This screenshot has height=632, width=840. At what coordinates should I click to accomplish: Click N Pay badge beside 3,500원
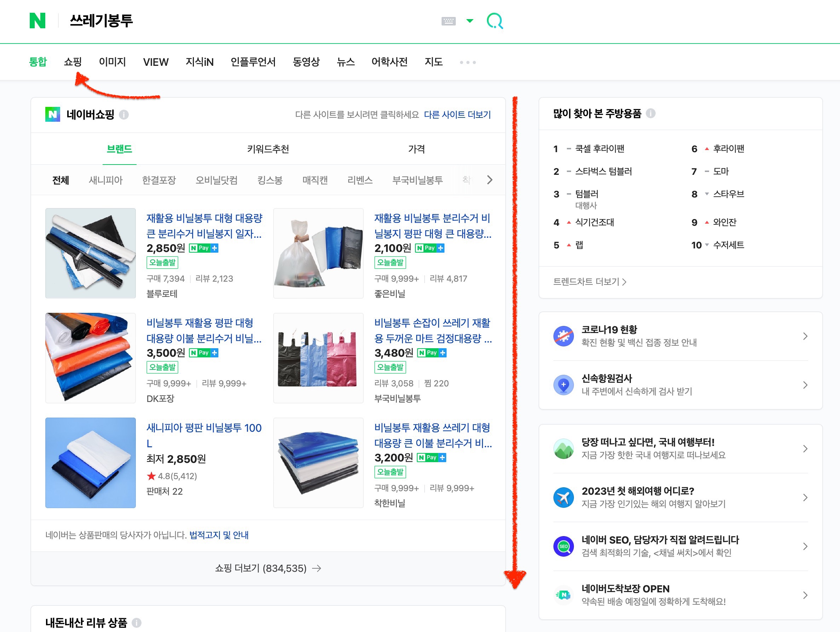coord(203,353)
